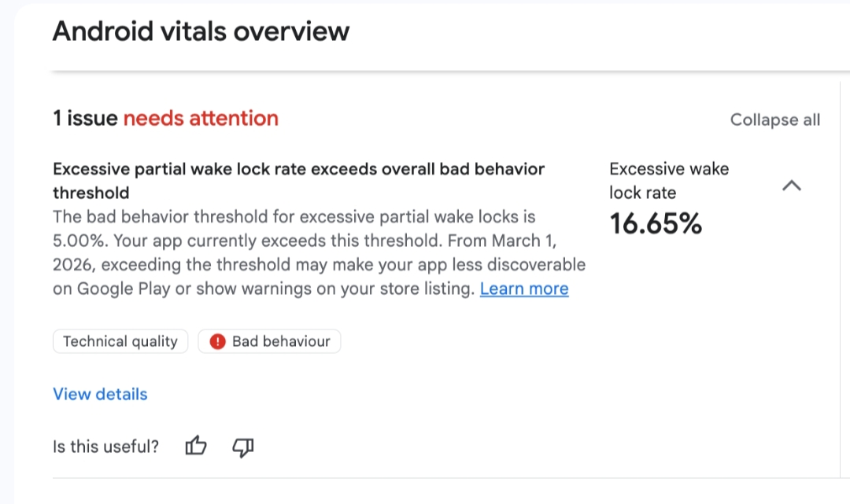Click the thumbs down feedback icon
Image resolution: width=850 pixels, height=504 pixels.
click(243, 447)
